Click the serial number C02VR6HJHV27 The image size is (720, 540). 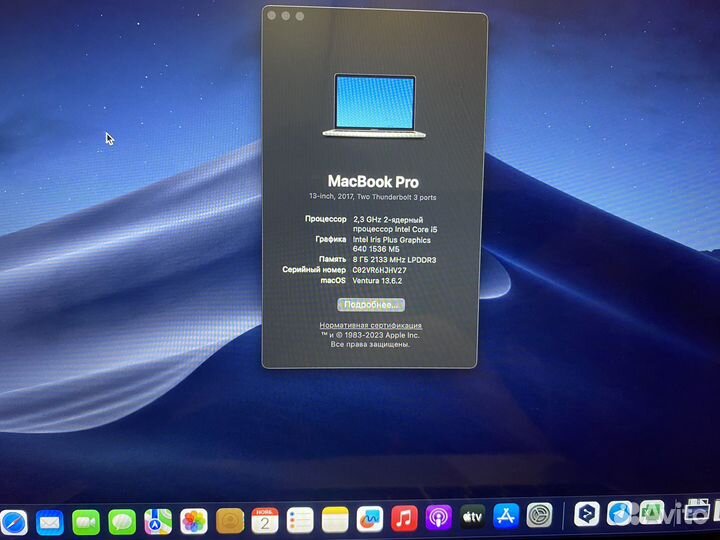tap(379, 270)
